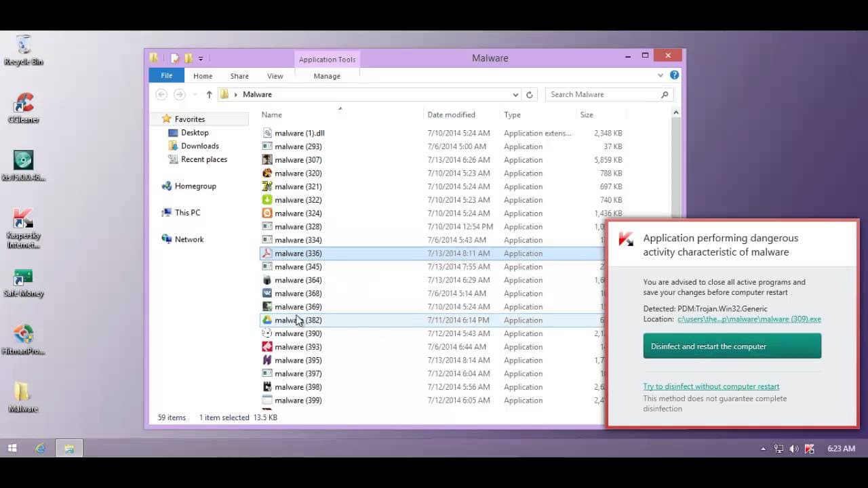Open the File tab

(167, 75)
